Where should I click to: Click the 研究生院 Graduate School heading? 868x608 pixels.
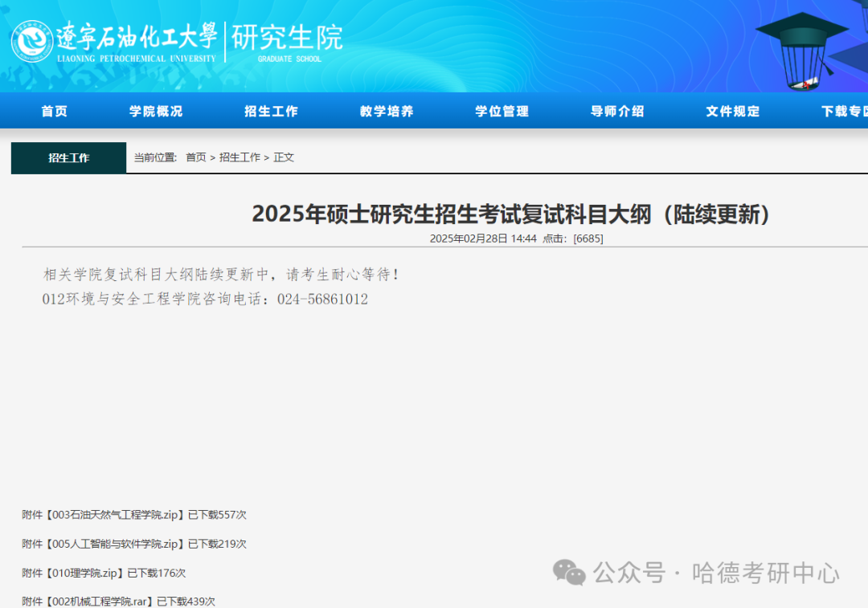pyautogui.click(x=287, y=42)
